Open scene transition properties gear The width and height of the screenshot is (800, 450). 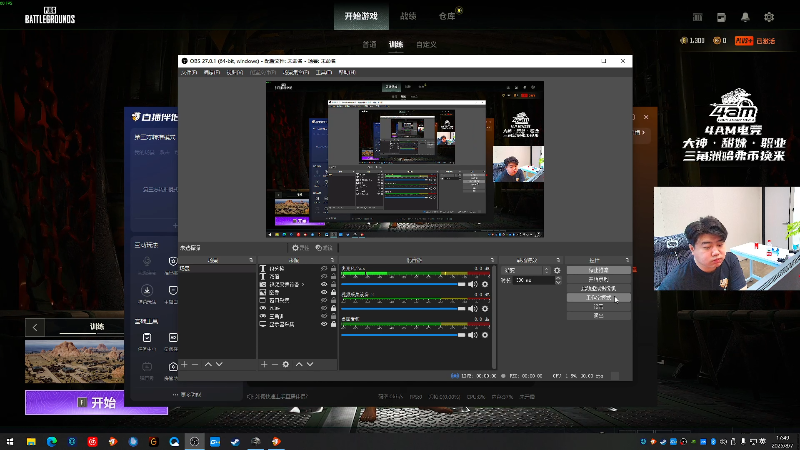coord(557,270)
